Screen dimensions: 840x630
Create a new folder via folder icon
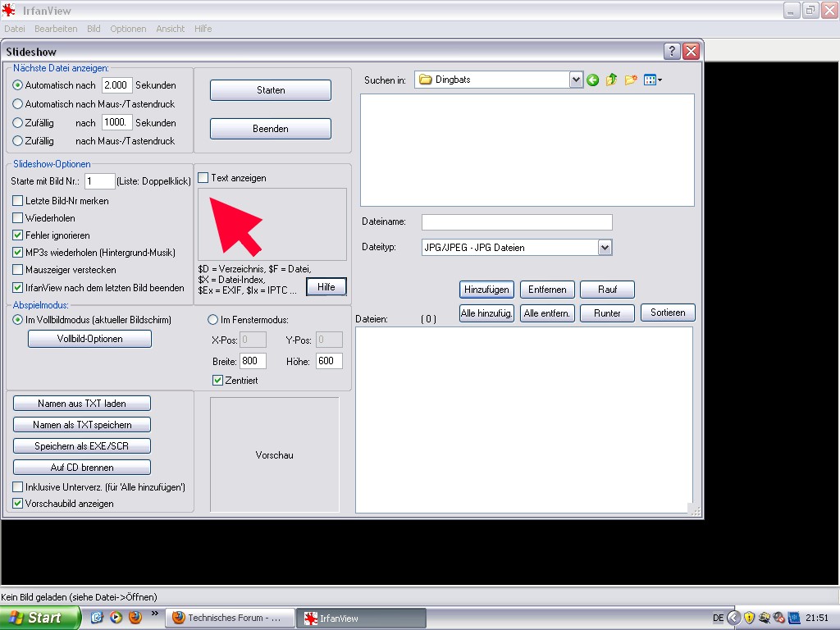[x=630, y=80]
